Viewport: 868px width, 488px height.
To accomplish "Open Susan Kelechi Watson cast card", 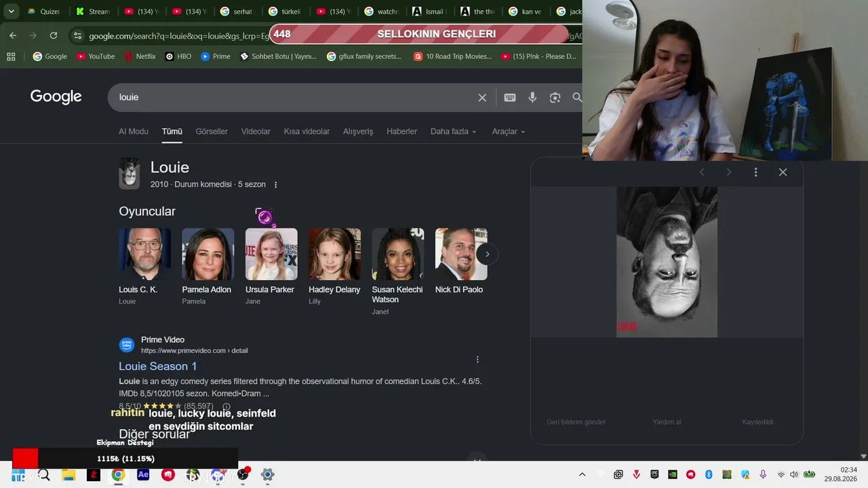I will pyautogui.click(x=398, y=271).
